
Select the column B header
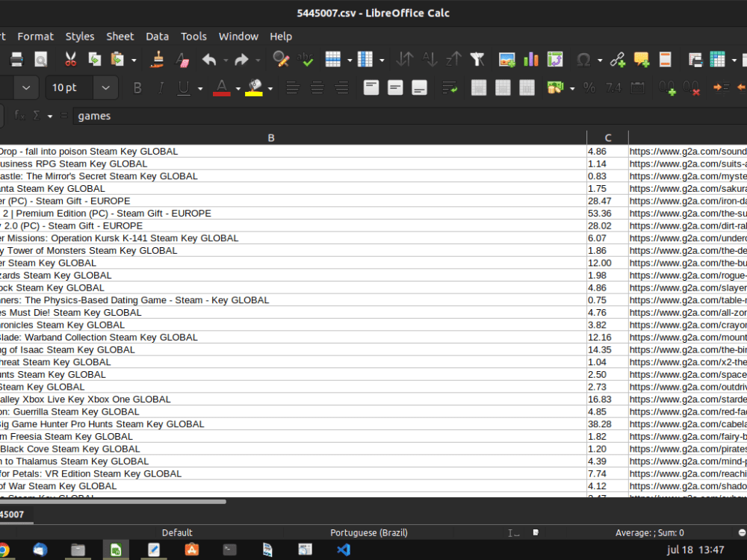pyautogui.click(x=271, y=137)
